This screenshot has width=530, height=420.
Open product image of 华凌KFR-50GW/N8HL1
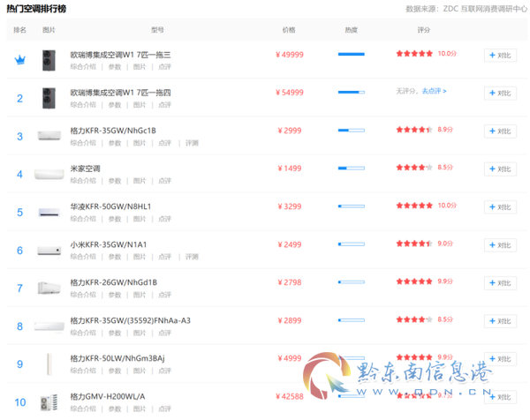pos(49,213)
